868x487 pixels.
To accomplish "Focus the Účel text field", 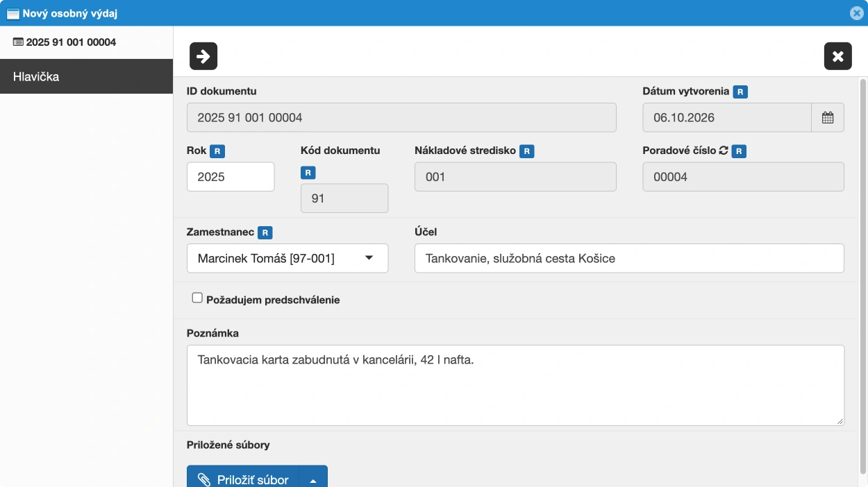I will point(629,259).
